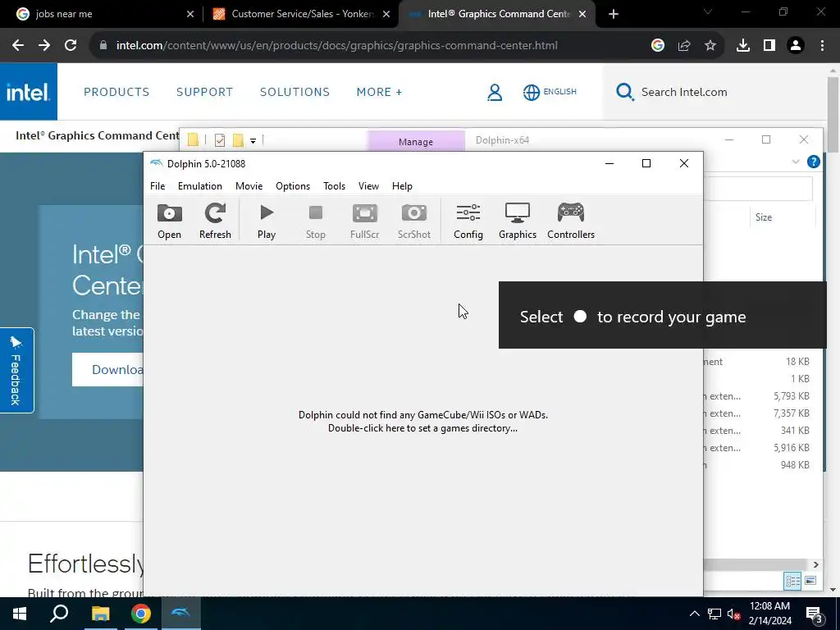This screenshot has width=840, height=630.
Task: Open Dolphin Config settings
Action: pos(468,221)
